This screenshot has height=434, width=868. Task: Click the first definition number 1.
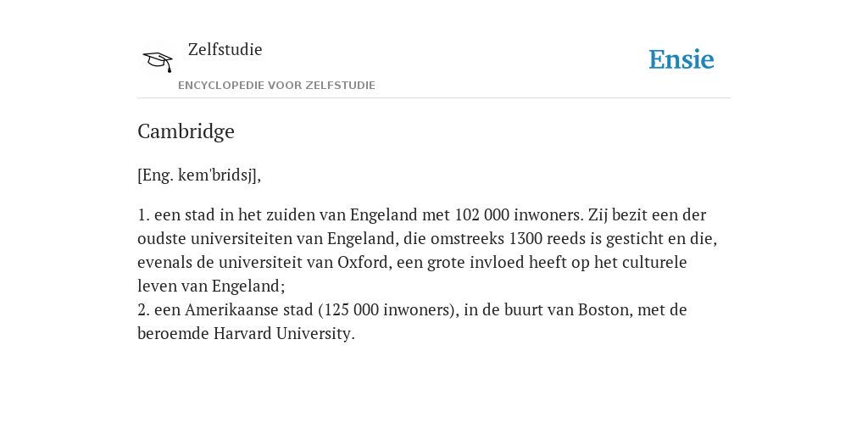pyautogui.click(x=142, y=214)
